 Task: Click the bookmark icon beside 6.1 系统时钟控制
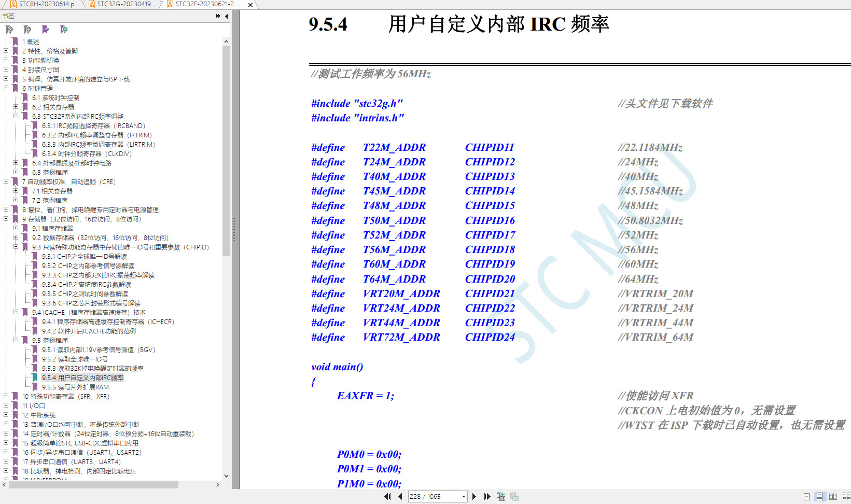pyautogui.click(x=25, y=97)
